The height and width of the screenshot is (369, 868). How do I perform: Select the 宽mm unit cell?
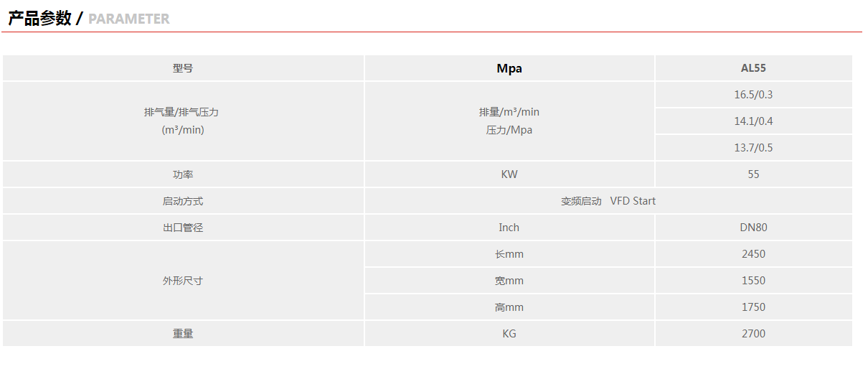[509, 281]
